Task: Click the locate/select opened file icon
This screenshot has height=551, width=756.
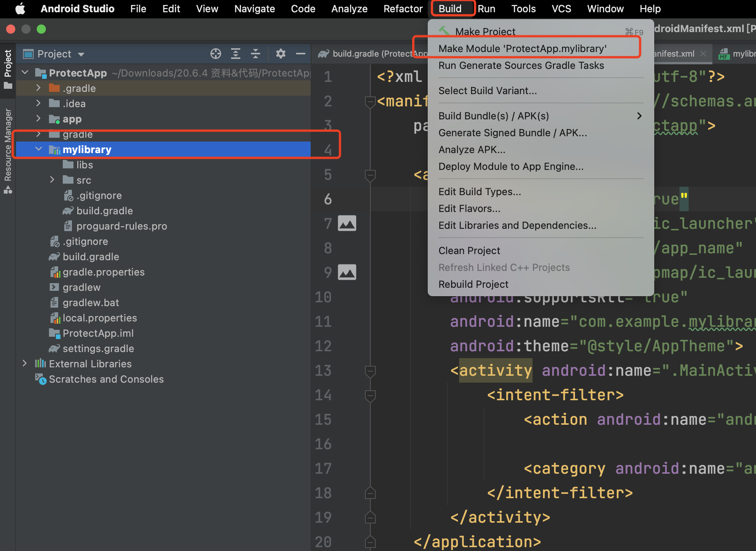Action: pos(216,54)
